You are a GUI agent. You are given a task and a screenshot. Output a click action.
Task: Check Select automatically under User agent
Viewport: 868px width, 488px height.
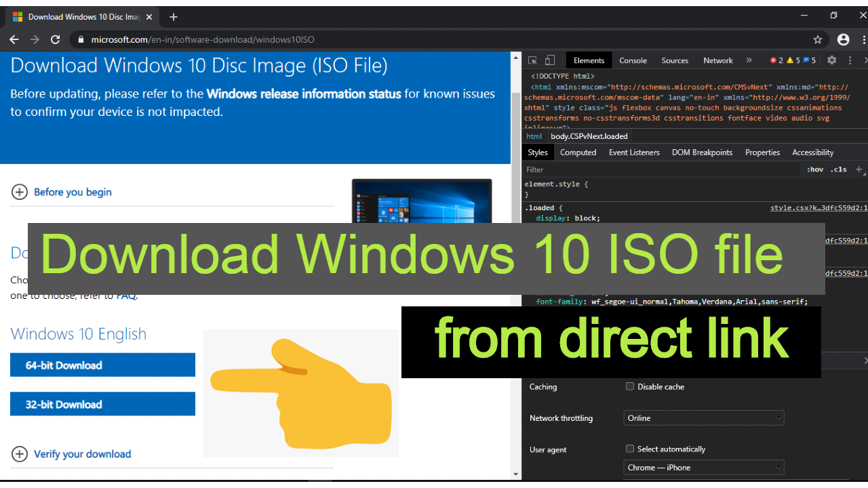click(630, 449)
